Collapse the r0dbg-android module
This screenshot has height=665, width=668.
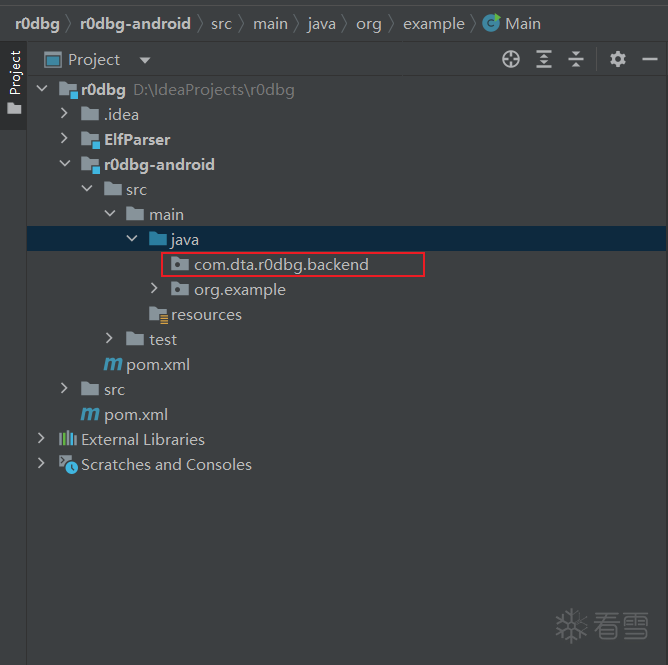(65, 164)
